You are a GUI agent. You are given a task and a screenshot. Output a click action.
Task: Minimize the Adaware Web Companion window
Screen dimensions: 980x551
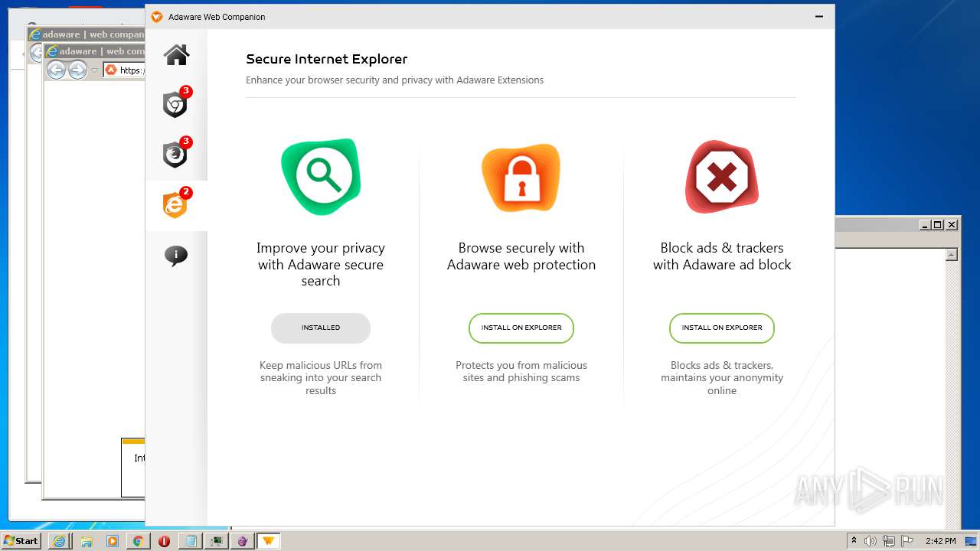(819, 17)
